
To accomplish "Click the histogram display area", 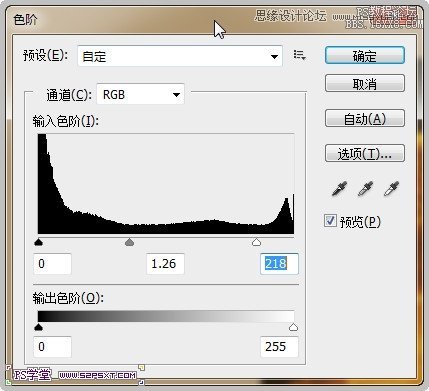I will [166, 184].
